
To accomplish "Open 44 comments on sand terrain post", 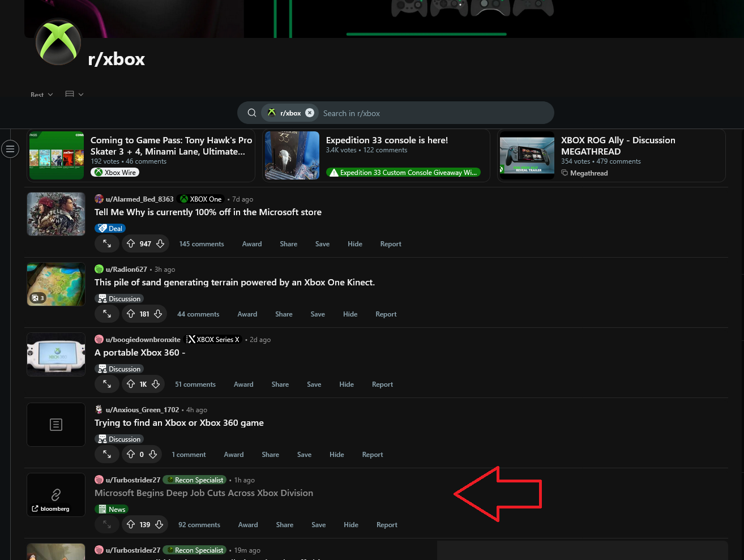I will tap(198, 314).
